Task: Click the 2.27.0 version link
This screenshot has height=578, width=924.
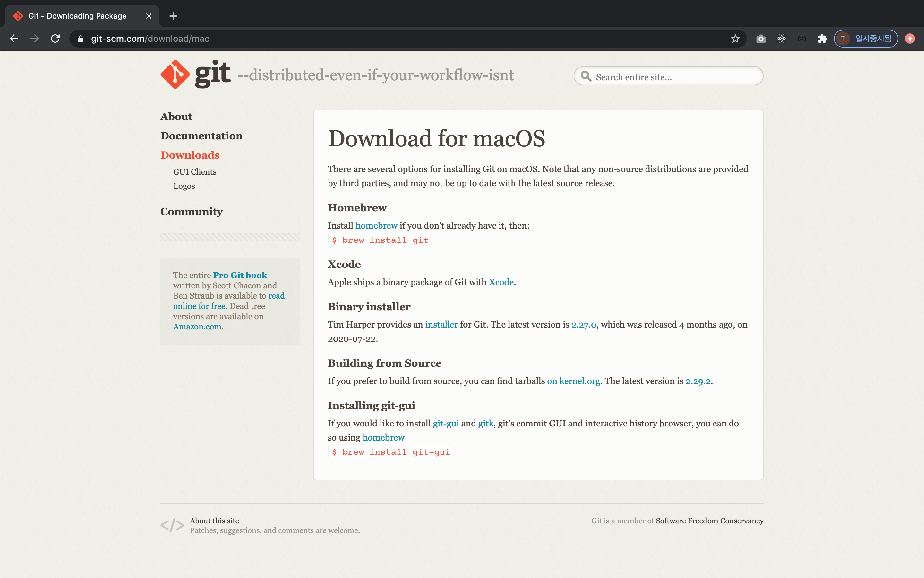Action: click(584, 325)
